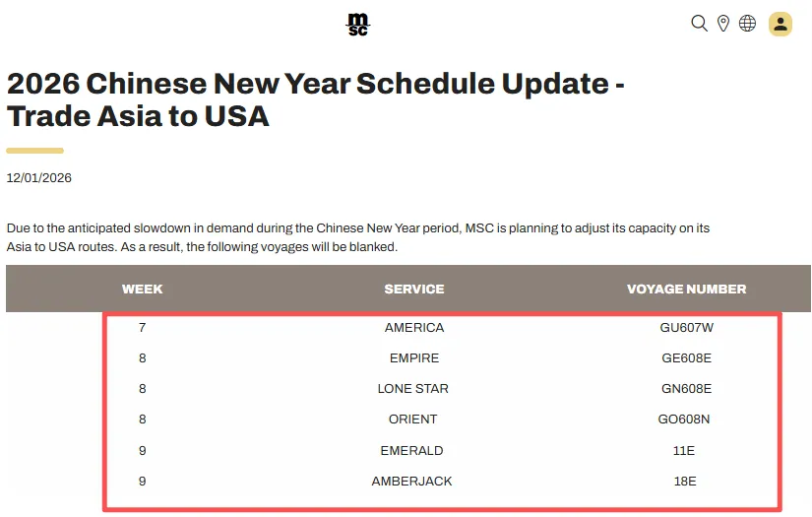Select the EMERALD service row
The height and width of the screenshot is (517, 812).
pyautogui.click(x=413, y=451)
